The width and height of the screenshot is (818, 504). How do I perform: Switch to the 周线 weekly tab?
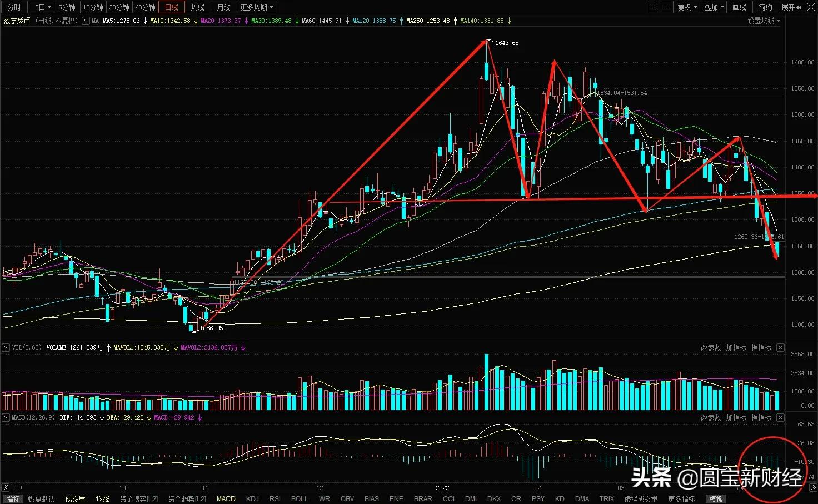click(198, 7)
